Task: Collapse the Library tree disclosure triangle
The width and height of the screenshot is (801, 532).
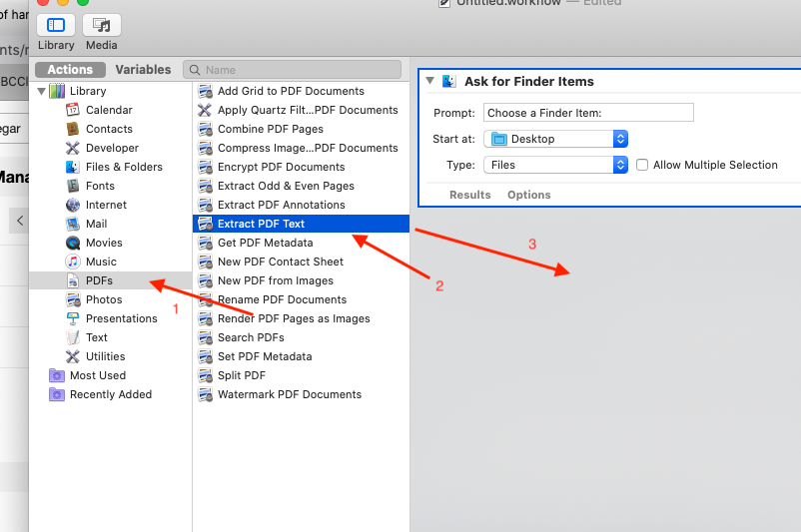Action: 41,91
